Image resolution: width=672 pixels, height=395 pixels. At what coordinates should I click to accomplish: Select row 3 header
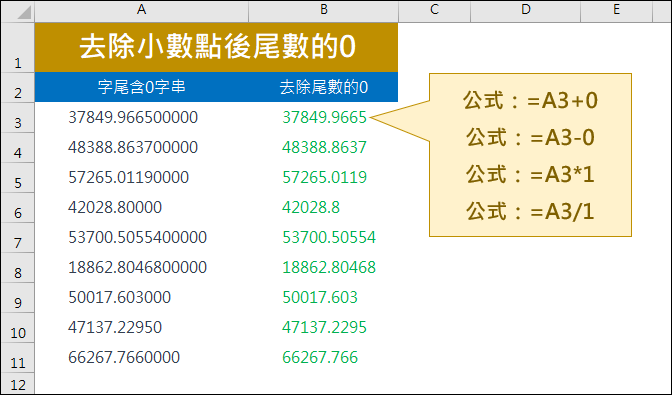(18, 118)
